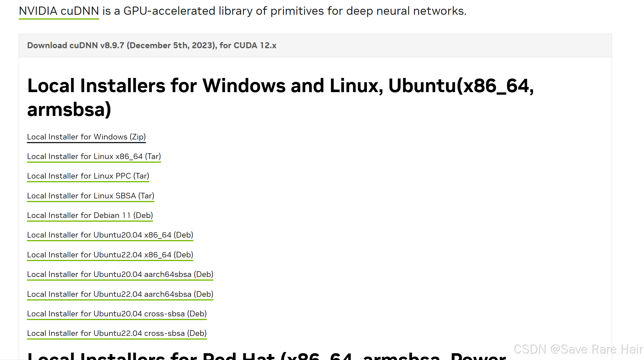The image size is (644, 360).
Task: Download Local Installer for Ubuntu20.04 cross-sbsa (Deb)
Action: point(117,314)
